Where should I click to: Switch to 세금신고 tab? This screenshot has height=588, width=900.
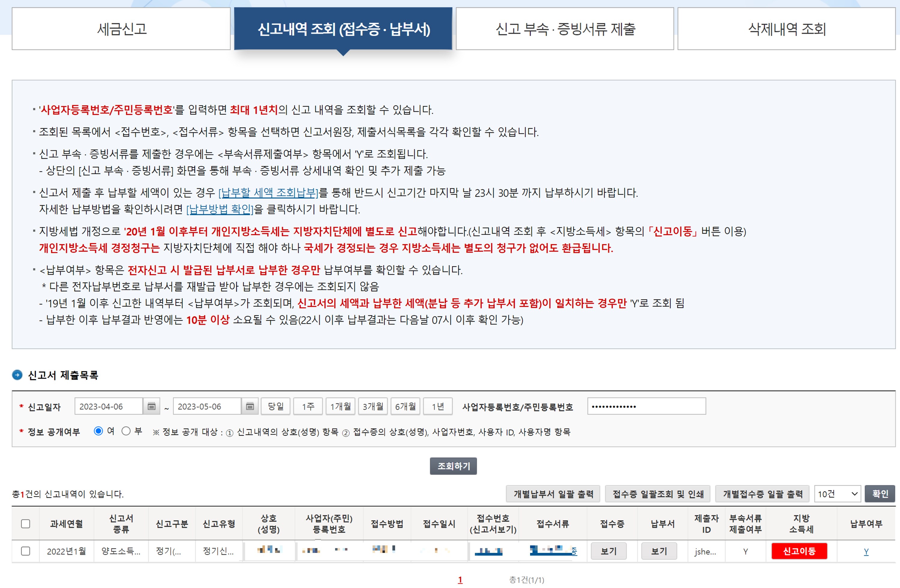point(121,29)
